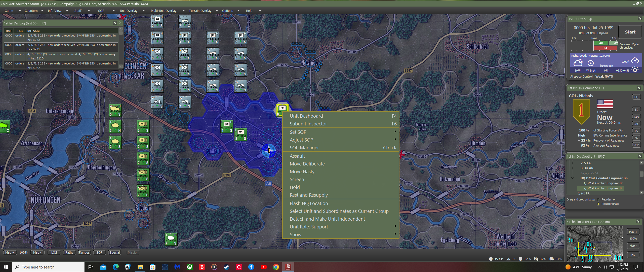Select the 2/2-5 FA artillery counter
644x272 pixels.
click(5, 126)
